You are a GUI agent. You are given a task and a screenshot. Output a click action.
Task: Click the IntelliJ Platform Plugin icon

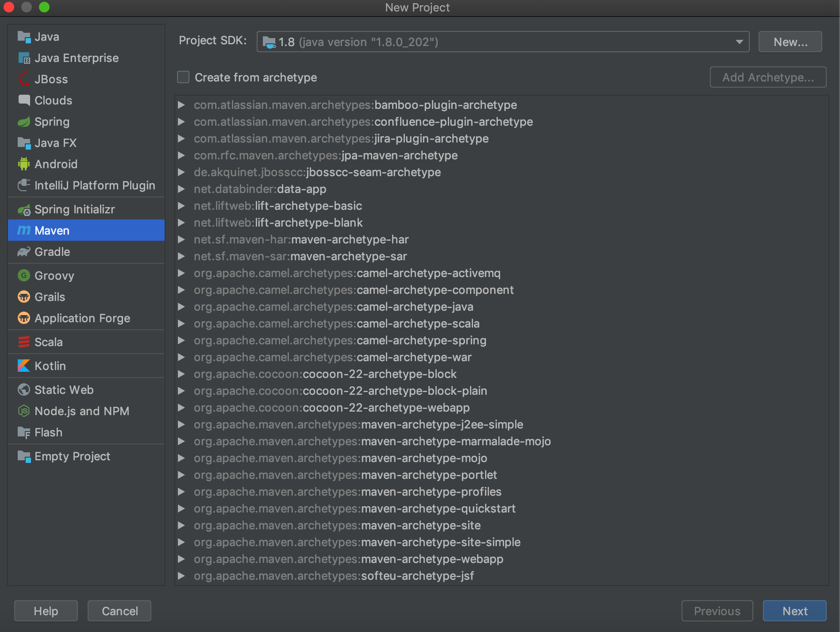(24, 185)
